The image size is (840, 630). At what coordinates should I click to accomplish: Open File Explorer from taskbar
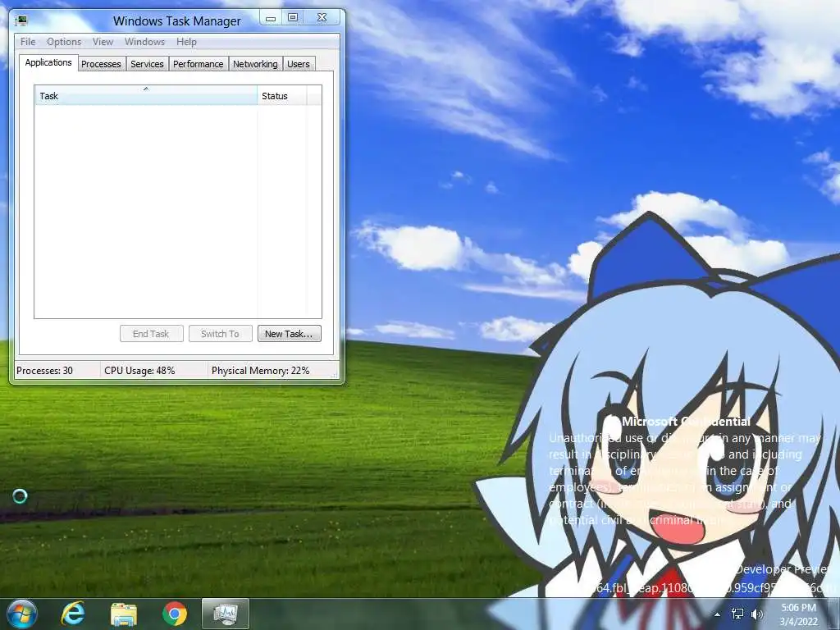(124, 614)
